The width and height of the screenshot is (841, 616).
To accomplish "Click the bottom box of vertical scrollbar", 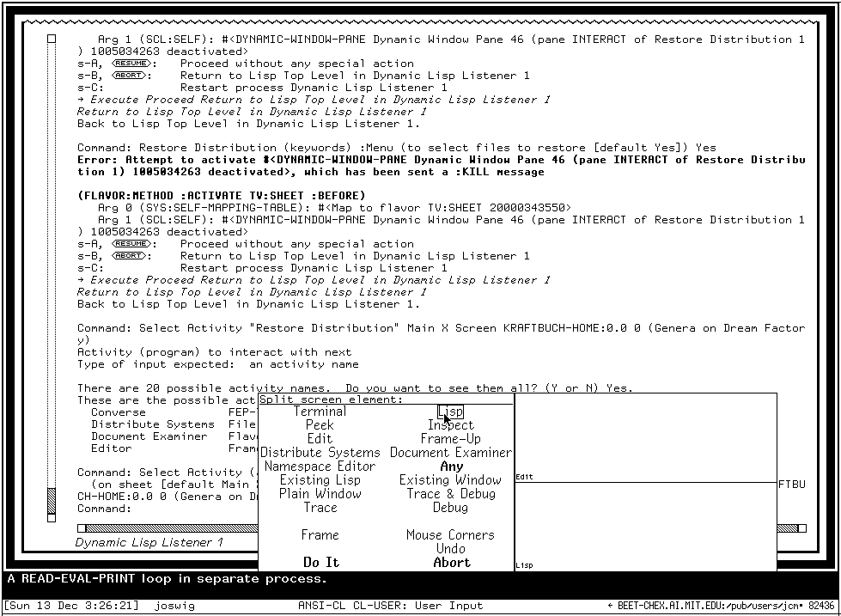I will tap(52, 518).
